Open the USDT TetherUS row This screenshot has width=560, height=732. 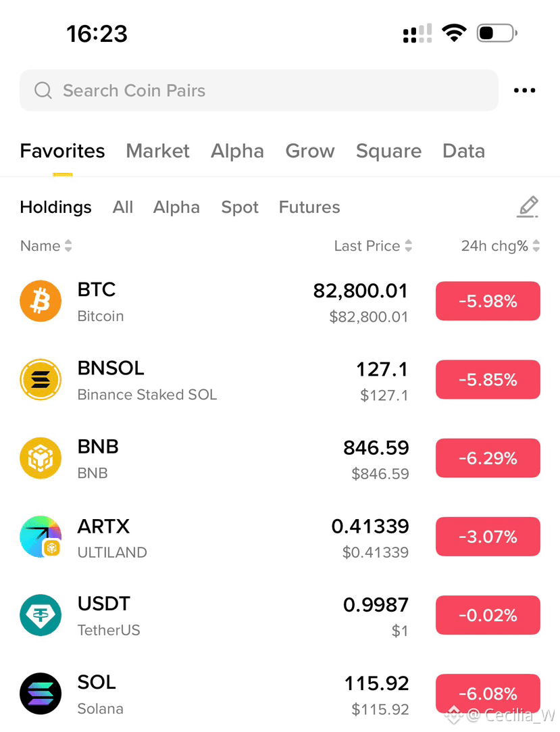(x=280, y=615)
